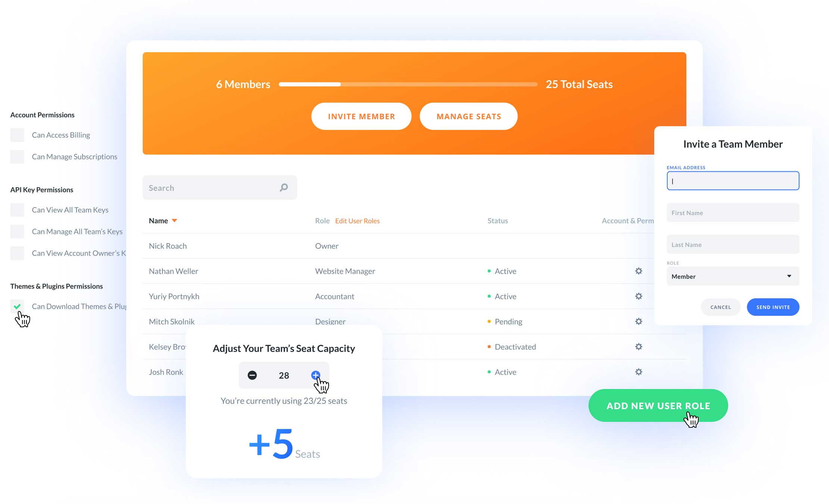Click the Email Address input field
The height and width of the screenshot is (504, 829).
tap(733, 181)
